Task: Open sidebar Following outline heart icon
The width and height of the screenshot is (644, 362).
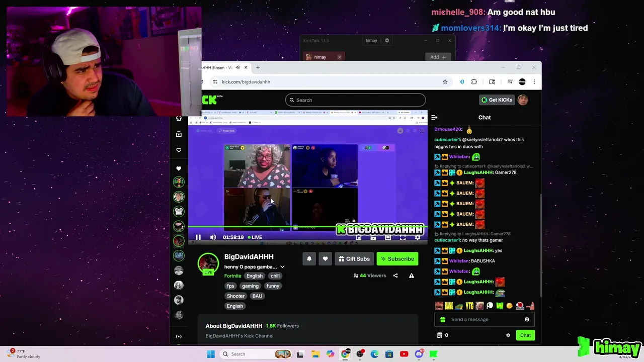Action: (179, 150)
